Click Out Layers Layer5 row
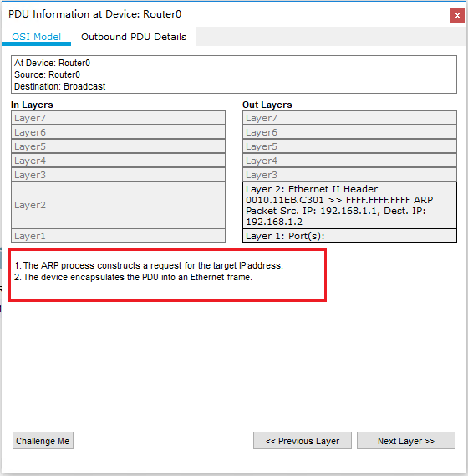This screenshot has height=476, width=468. [349, 146]
